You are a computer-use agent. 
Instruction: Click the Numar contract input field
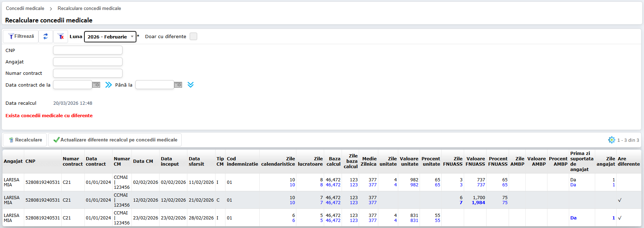click(x=88, y=73)
